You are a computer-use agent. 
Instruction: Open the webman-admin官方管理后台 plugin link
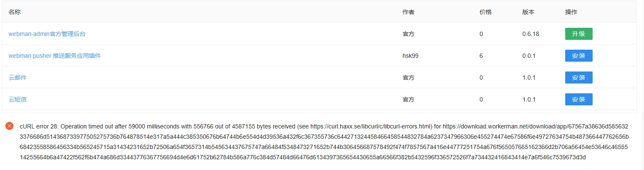(x=47, y=34)
